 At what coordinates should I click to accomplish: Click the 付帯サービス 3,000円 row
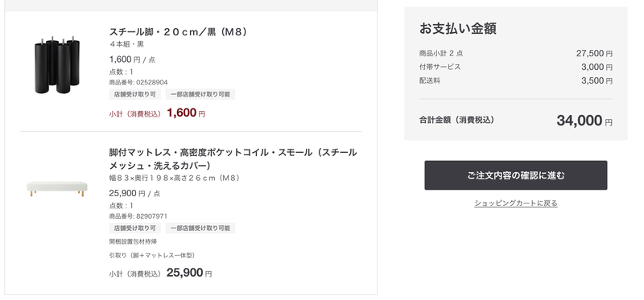click(x=515, y=67)
